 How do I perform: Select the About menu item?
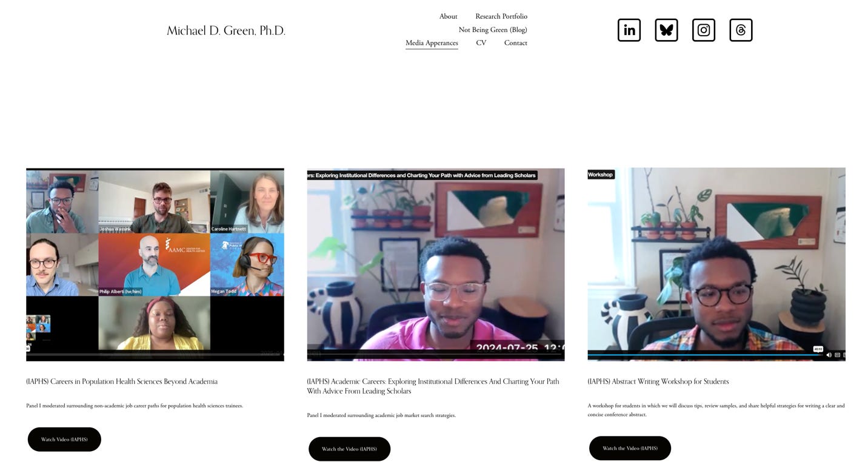(448, 16)
